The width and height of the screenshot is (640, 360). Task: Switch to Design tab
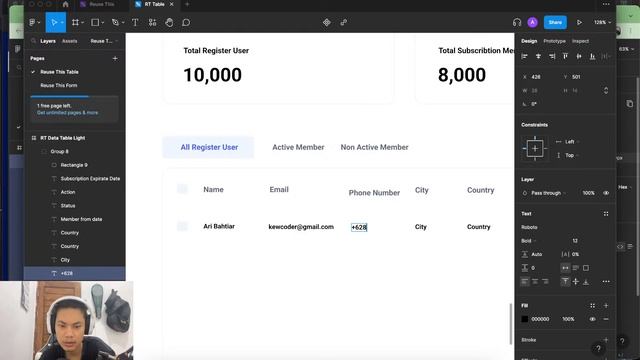pos(529,41)
